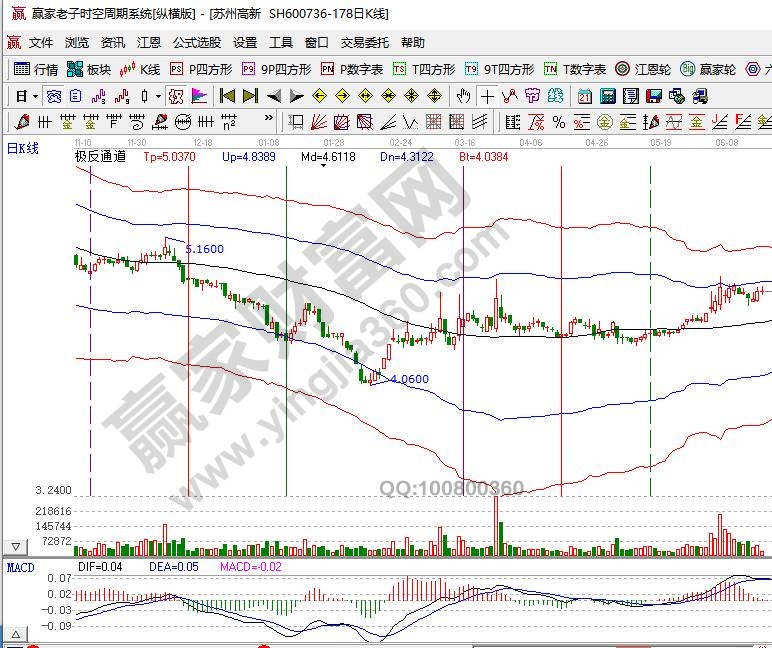Click the 极反通道 indicator name
Screen dimensions: 772x648
(x=100, y=157)
